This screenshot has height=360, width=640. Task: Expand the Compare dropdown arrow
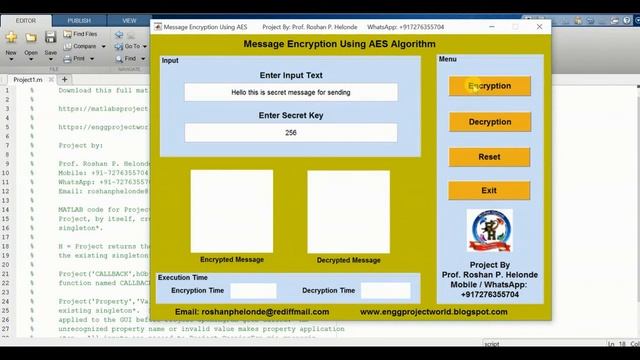[103, 47]
